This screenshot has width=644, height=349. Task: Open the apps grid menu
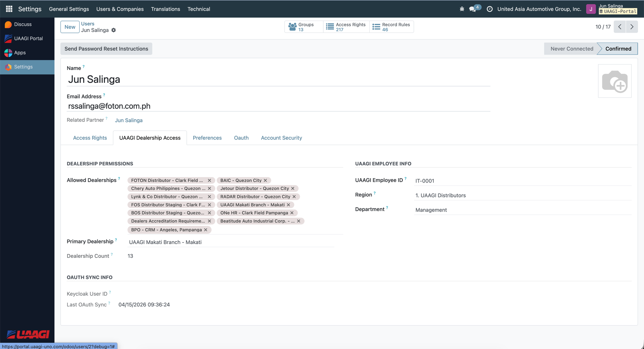(x=9, y=9)
